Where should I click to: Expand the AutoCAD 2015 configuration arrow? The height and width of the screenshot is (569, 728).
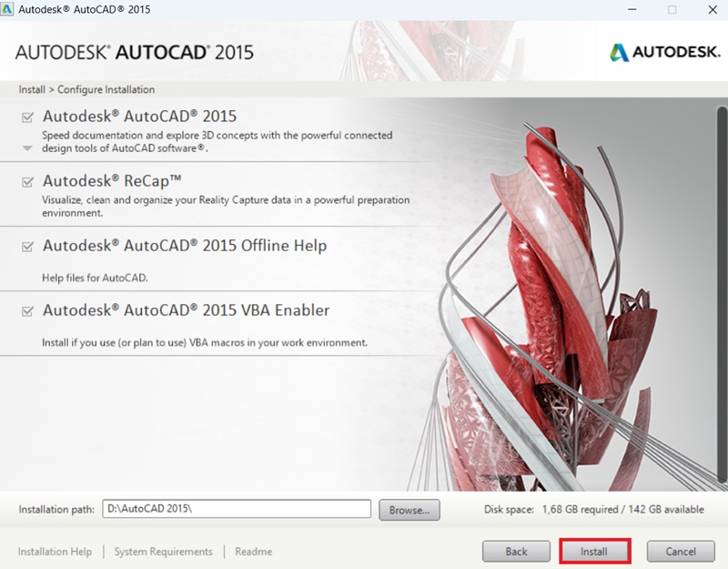point(27,147)
